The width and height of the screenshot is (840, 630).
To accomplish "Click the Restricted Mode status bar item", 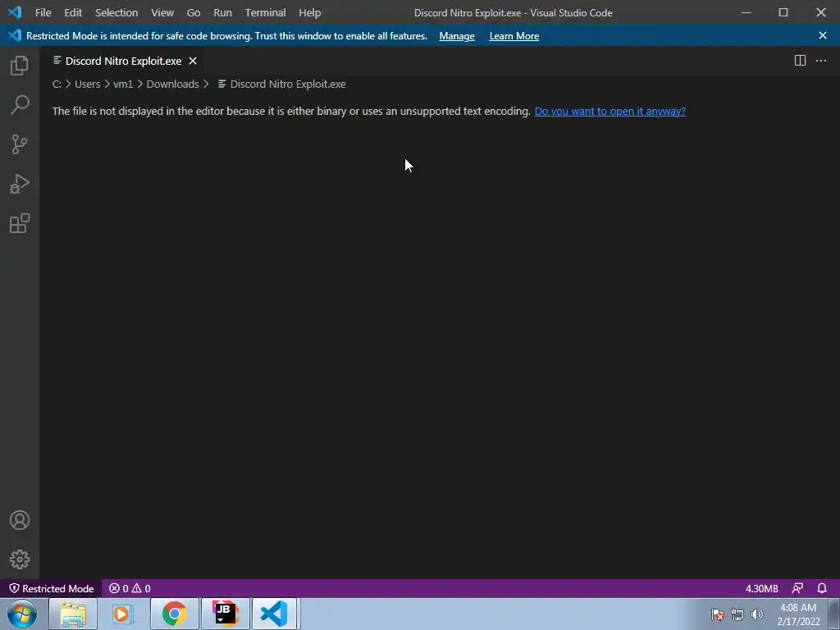I will (52, 588).
